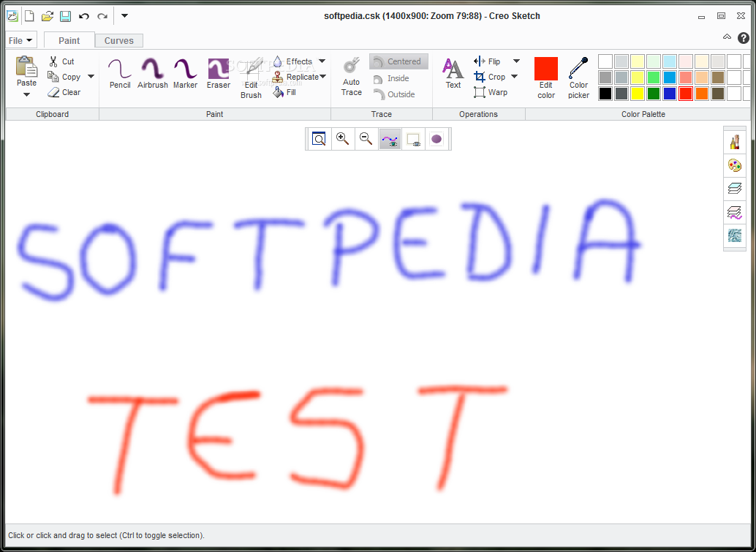This screenshot has height=552, width=756.
Task: Pick the bright yellow color swatch
Action: (x=638, y=94)
